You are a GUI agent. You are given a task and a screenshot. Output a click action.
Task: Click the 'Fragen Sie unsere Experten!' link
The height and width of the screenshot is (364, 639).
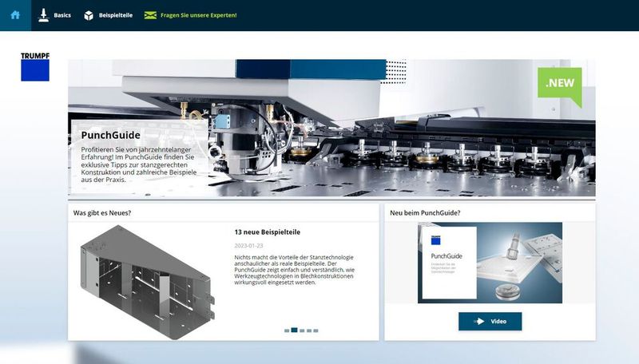pyautogui.click(x=190, y=15)
